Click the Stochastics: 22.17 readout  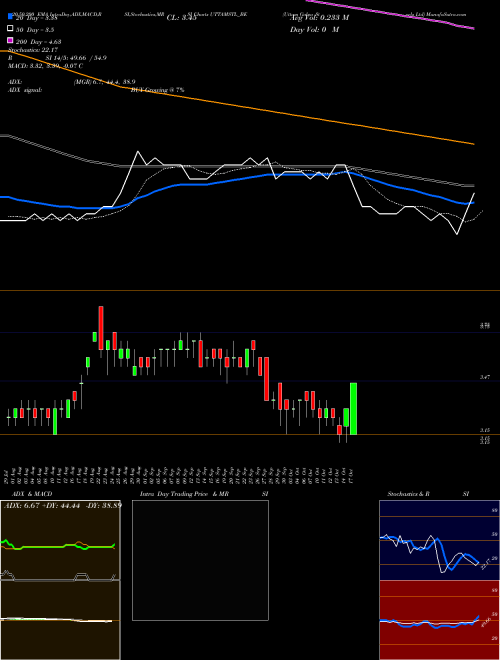(x=32, y=50)
